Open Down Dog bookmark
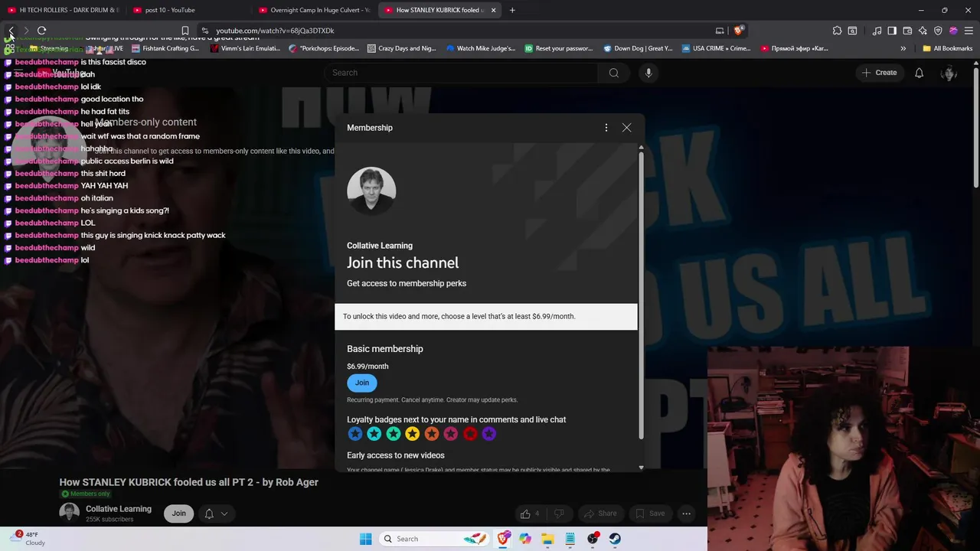The image size is (980, 551). point(638,48)
